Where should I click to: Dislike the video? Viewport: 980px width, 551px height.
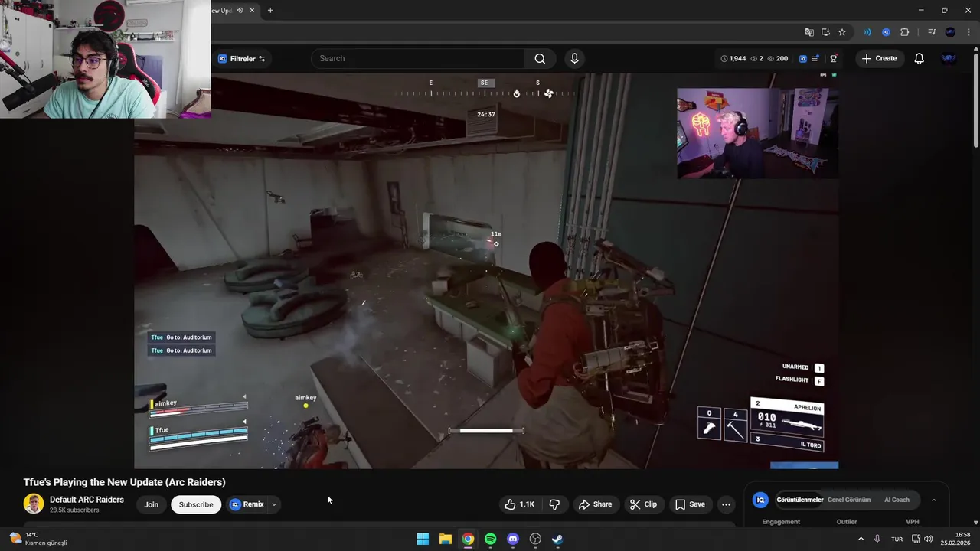click(x=554, y=504)
